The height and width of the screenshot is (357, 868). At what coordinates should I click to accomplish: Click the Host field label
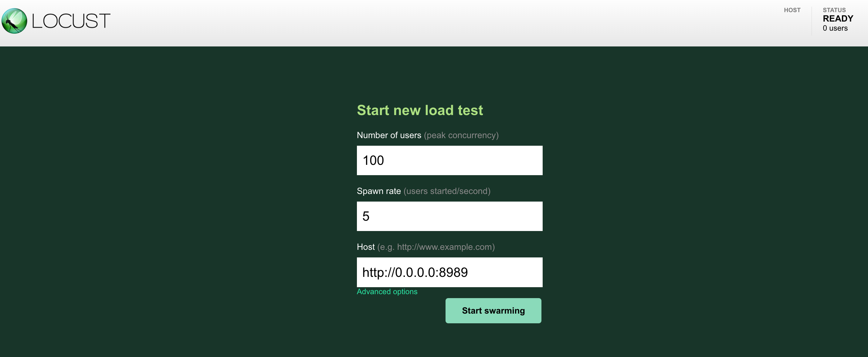click(366, 247)
